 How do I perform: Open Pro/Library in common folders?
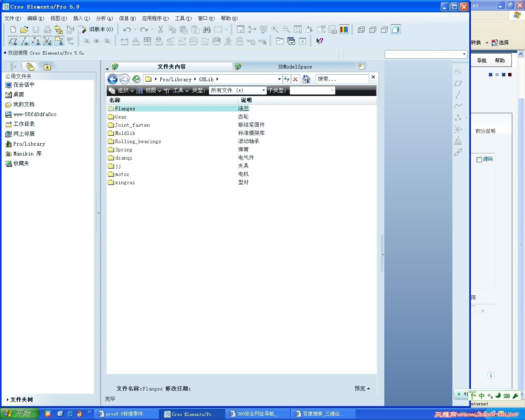25,144
